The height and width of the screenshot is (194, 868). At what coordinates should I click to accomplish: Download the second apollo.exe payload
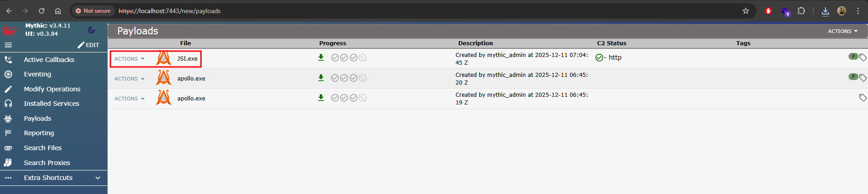pos(321,98)
